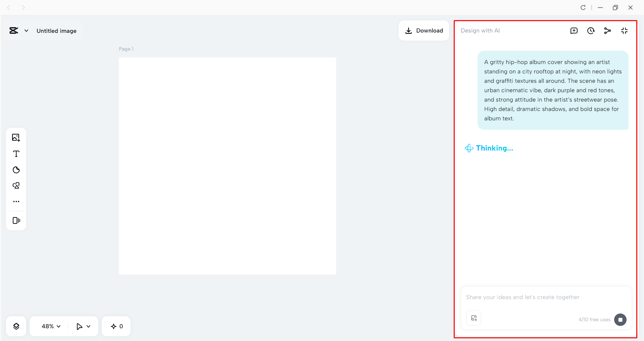
Task: Click the Thinking... status text
Action: click(494, 148)
